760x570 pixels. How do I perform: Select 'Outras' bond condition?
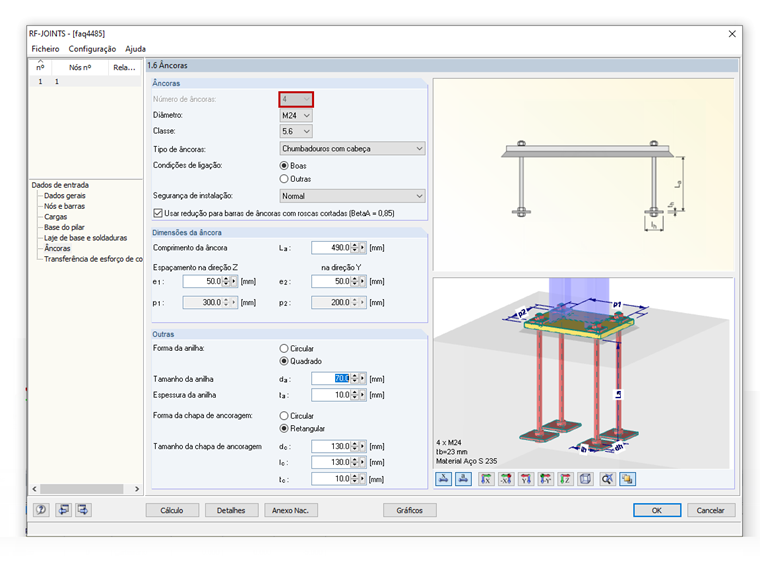click(295, 179)
